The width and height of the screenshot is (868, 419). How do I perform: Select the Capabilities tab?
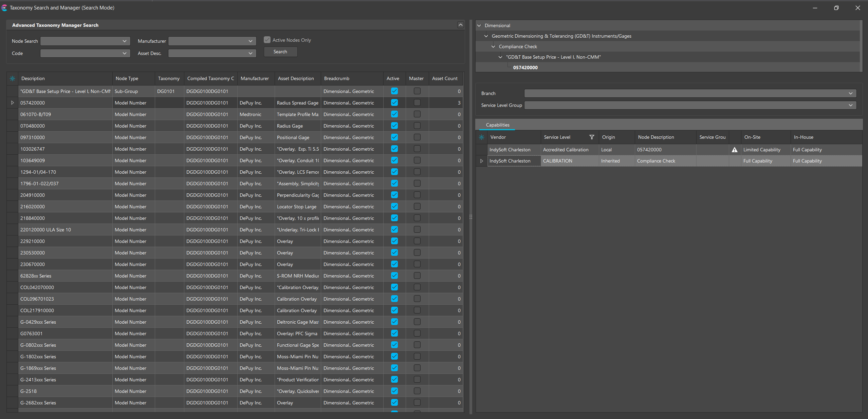pos(497,125)
